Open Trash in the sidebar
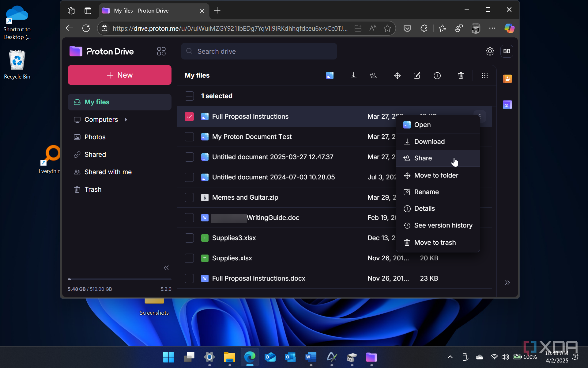 [x=119, y=190]
